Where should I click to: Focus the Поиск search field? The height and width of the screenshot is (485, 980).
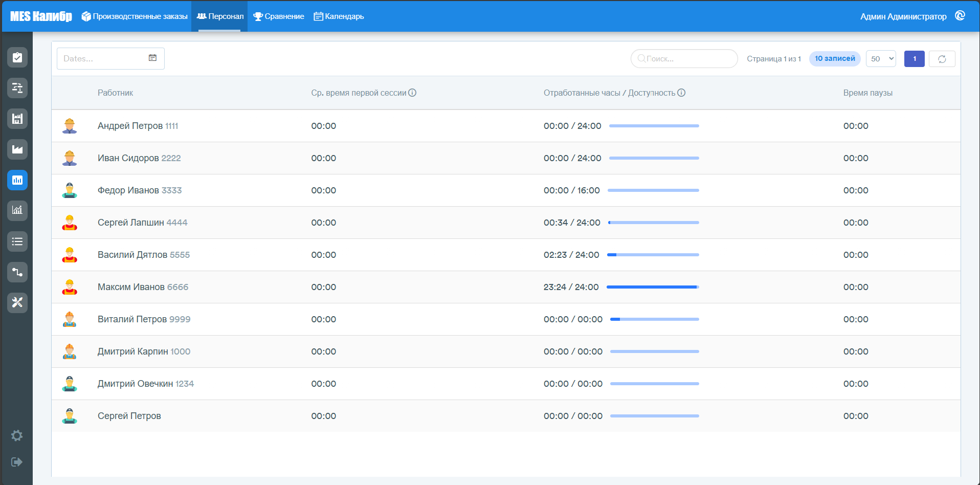tap(684, 59)
